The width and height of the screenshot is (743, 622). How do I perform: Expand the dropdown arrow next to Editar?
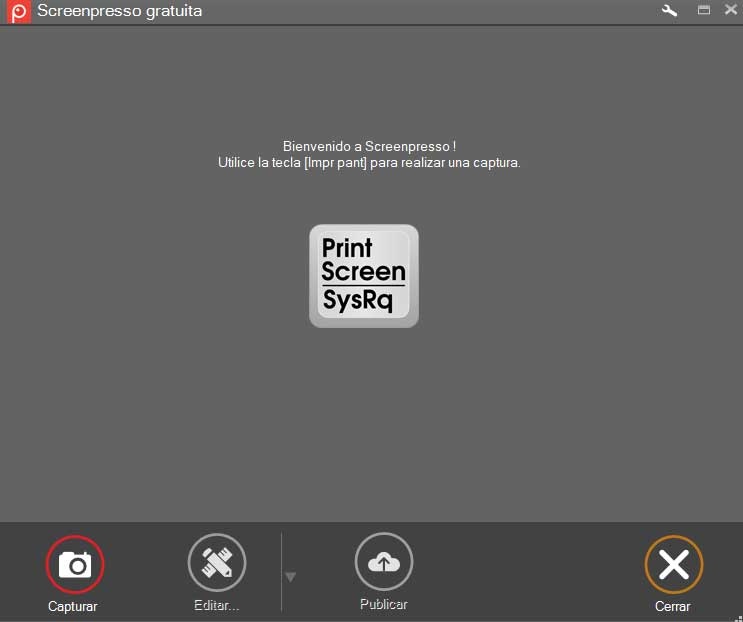290,577
